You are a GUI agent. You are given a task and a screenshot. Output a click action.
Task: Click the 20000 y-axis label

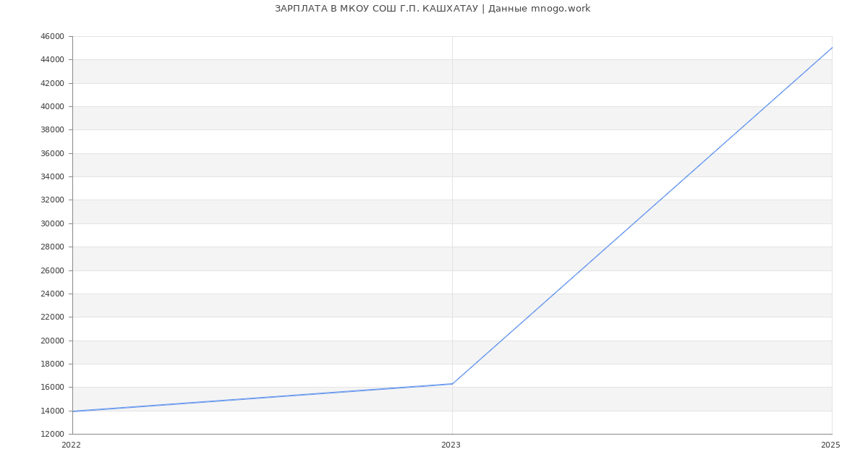(x=52, y=341)
